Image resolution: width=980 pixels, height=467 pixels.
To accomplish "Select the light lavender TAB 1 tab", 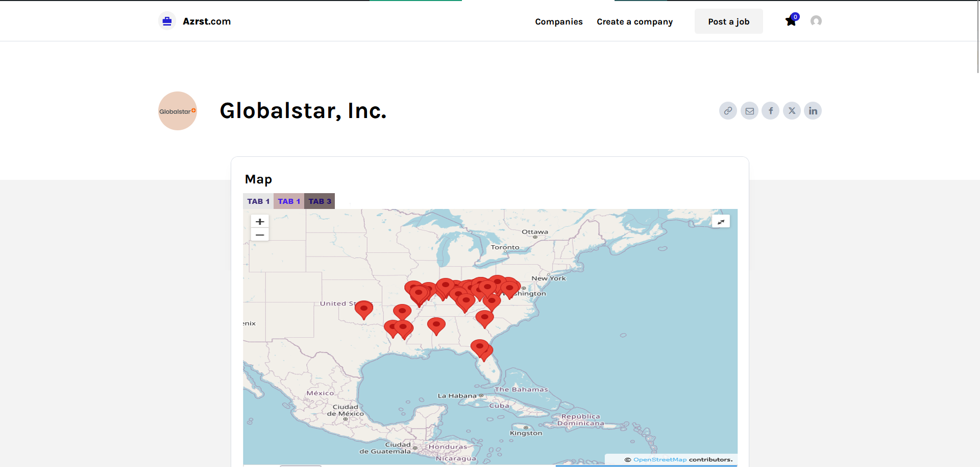I will pyautogui.click(x=258, y=201).
